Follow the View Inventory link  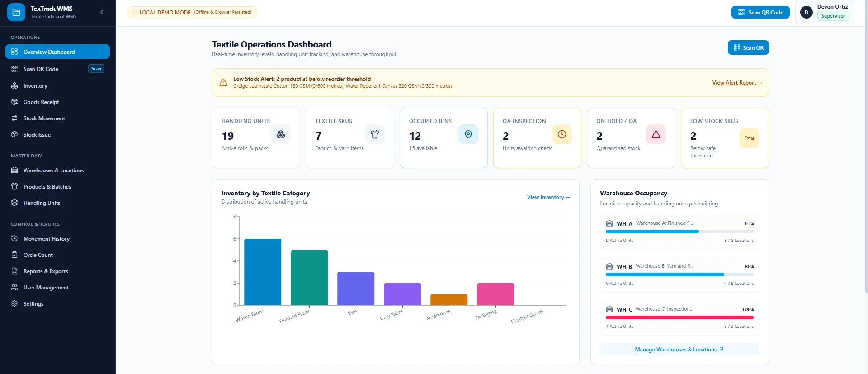click(x=548, y=197)
